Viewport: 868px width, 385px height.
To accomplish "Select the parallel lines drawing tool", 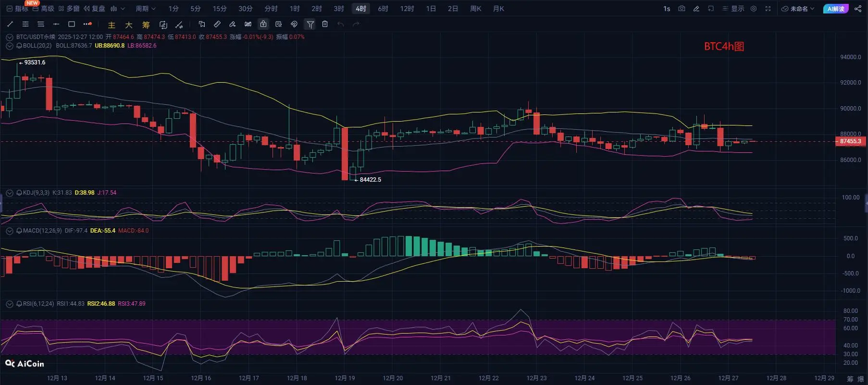I will click(25, 24).
